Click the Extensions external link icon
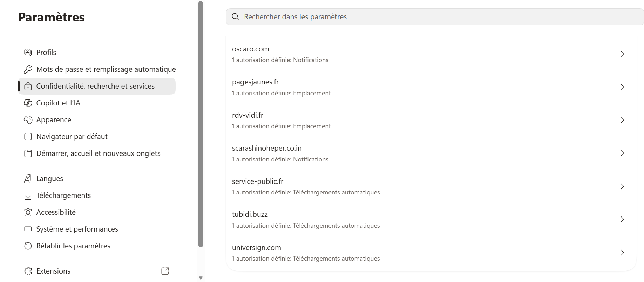 tap(165, 271)
